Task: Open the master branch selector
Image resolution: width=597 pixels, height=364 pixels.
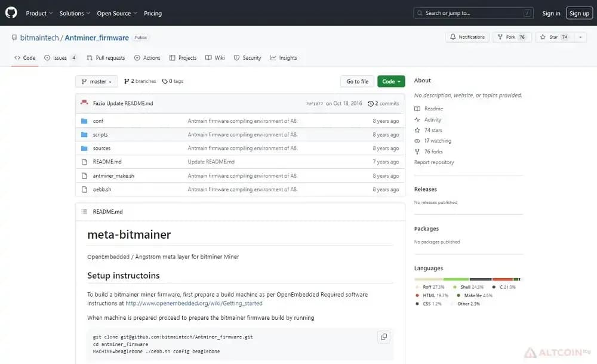Action: click(97, 82)
